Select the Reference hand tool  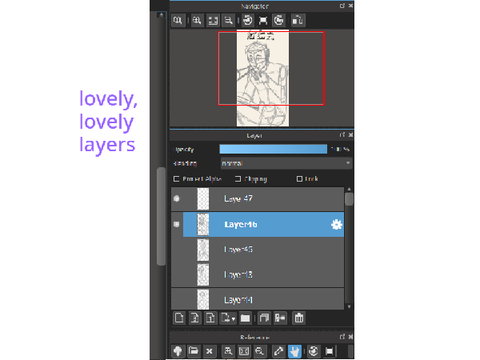[295, 351]
